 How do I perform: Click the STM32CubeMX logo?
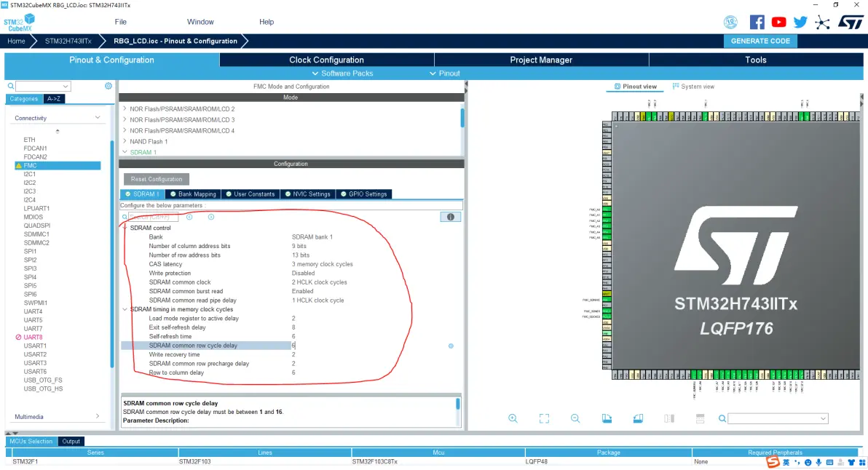tap(20, 23)
